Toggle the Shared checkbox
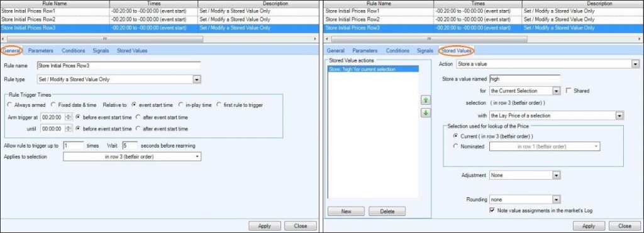Screen dimensions: 644x233 (x=569, y=90)
